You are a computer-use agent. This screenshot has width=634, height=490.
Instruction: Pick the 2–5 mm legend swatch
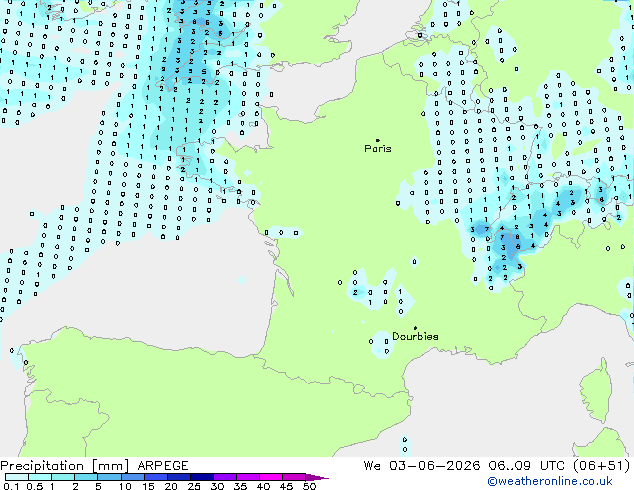86,477
